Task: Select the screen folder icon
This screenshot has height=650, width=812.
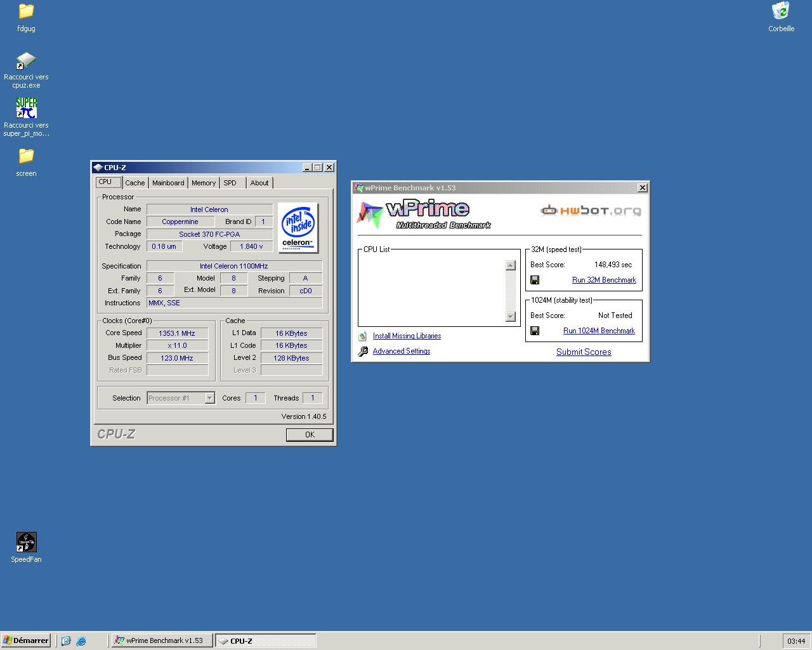Action: coord(26,156)
